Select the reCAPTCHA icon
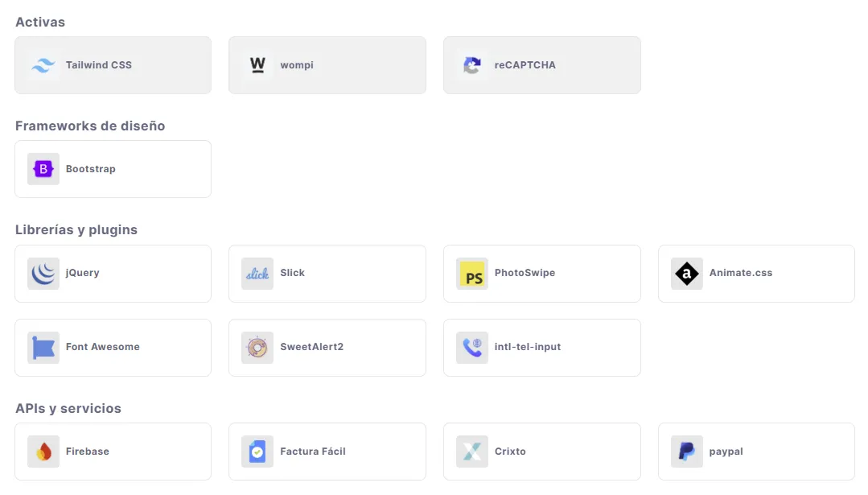The height and width of the screenshot is (495, 868). click(471, 65)
